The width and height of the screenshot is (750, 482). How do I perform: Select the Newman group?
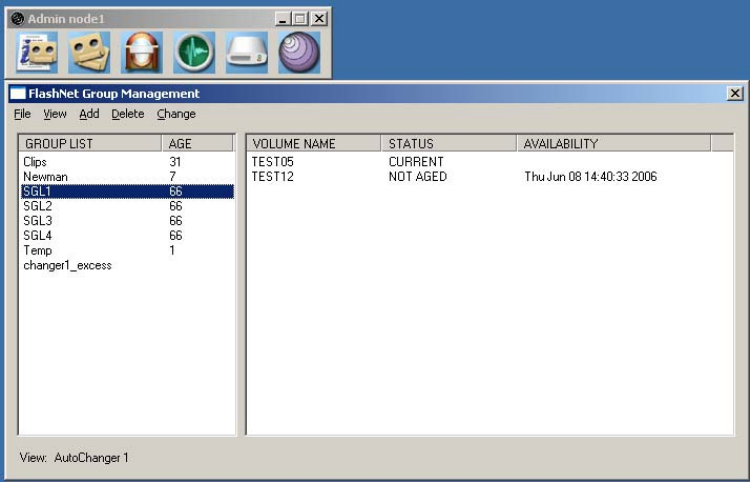45,176
